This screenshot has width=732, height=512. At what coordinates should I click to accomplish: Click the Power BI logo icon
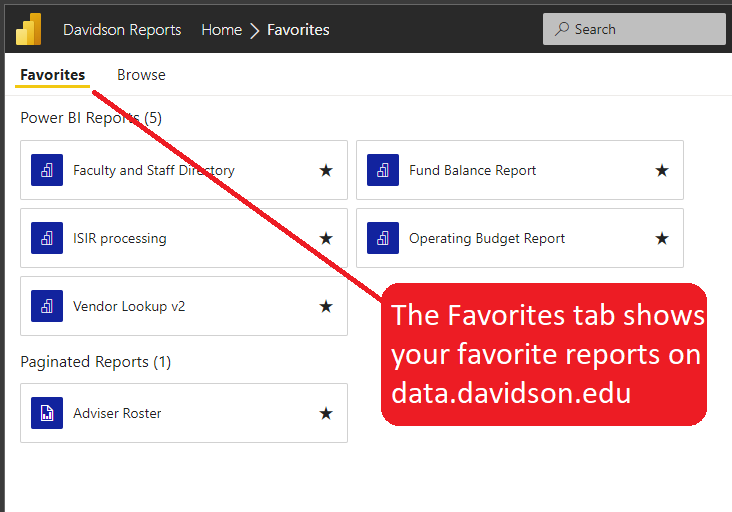[x=28, y=29]
